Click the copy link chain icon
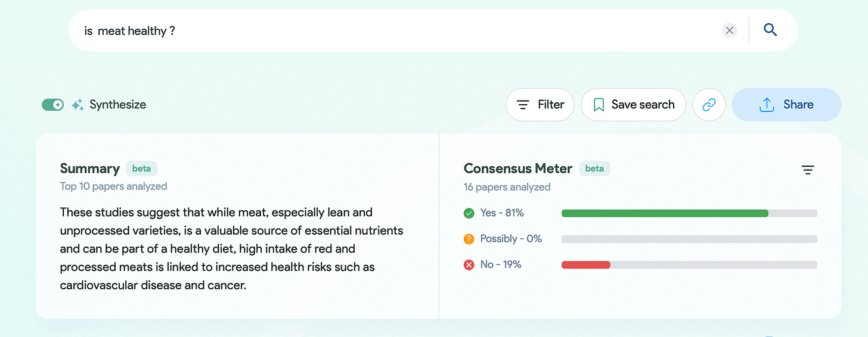The width and height of the screenshot is (868, 337). coord(709,105)
